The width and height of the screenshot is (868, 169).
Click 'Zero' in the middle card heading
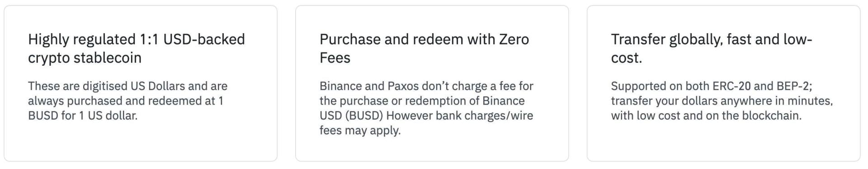point(514,39)
